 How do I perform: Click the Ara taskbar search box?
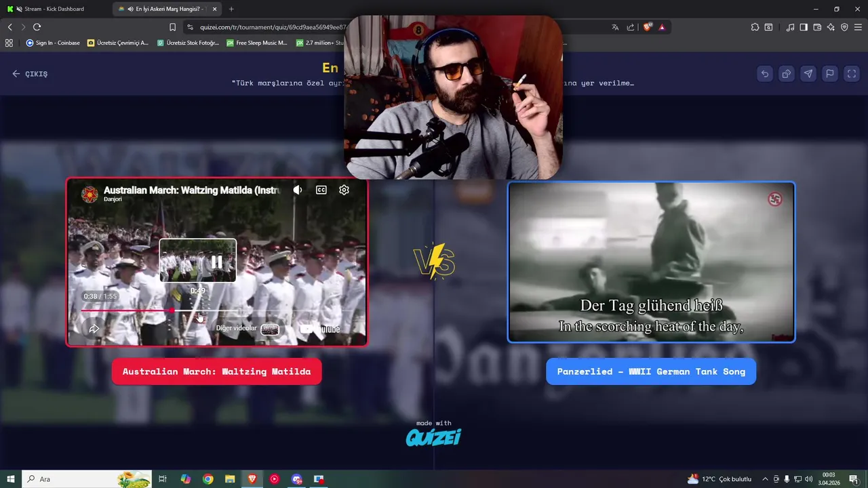tap(87, 479)
